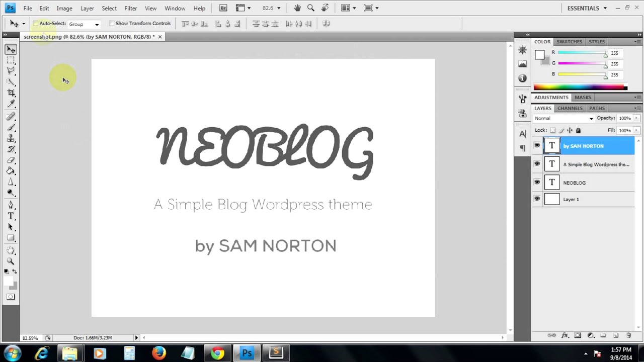Select the Zoom tool in the toolbox
This screenshot has width=644, height=362.
click(x=11, y=261)
